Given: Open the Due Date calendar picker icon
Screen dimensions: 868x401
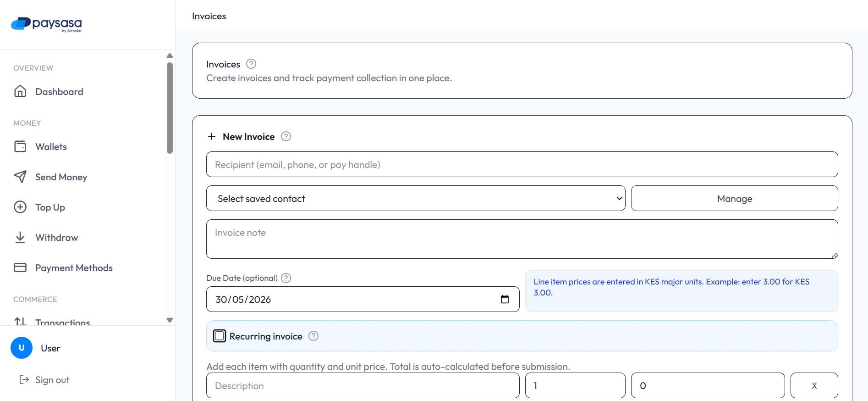Looking at the screenshot, I should (505, 299).
